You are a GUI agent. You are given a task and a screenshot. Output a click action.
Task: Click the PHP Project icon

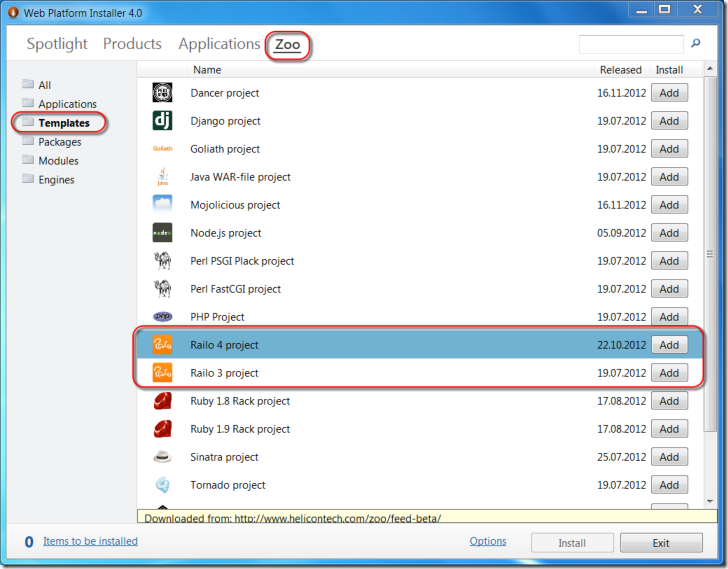162,317
